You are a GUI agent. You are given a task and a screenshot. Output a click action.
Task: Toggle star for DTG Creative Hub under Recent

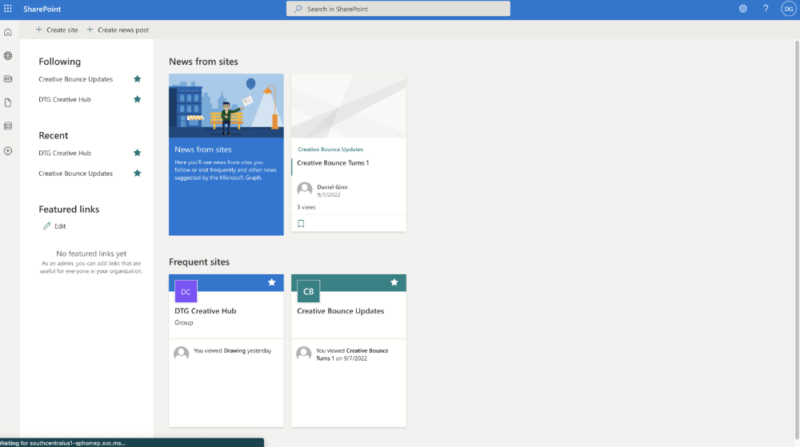click(137, 153)
